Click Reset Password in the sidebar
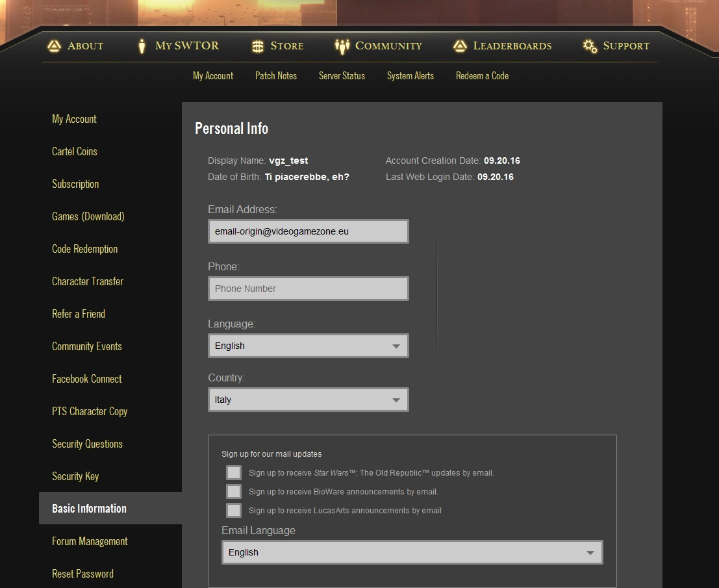The image size is (719, 588). [82, 574]
